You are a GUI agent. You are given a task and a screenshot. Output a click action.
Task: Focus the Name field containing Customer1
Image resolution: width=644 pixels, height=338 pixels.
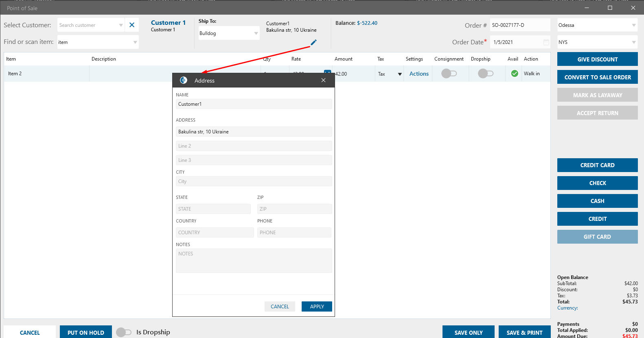[x=254, y=104]
